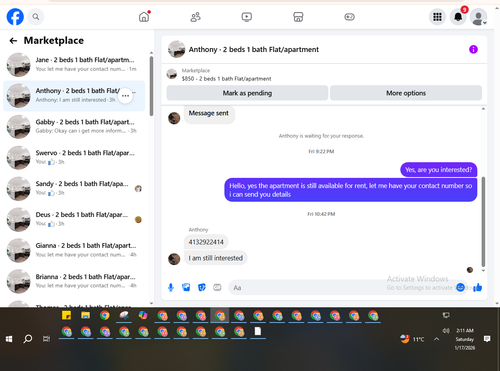Open Sticky Notes from the taskbar

(x=66, y=315)
